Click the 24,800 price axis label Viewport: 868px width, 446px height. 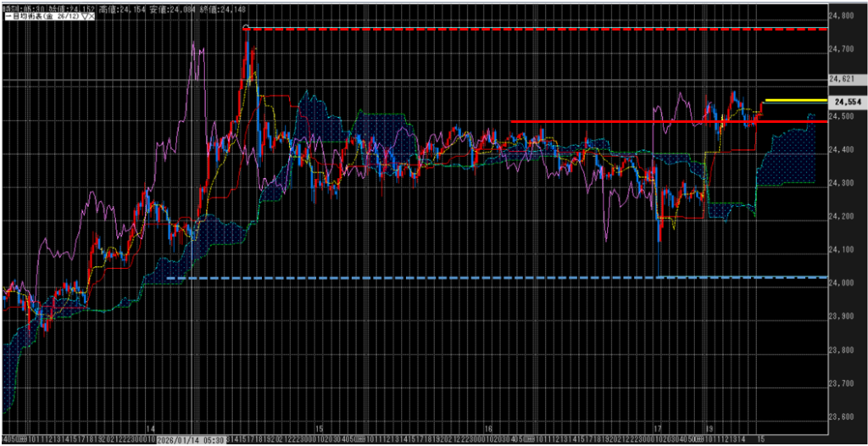click(842, 15)
